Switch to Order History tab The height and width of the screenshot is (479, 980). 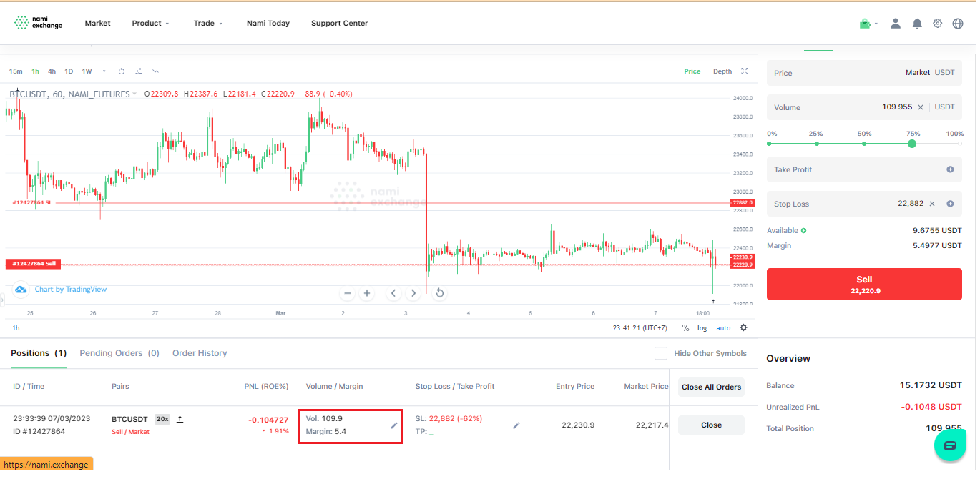point(200,353)
